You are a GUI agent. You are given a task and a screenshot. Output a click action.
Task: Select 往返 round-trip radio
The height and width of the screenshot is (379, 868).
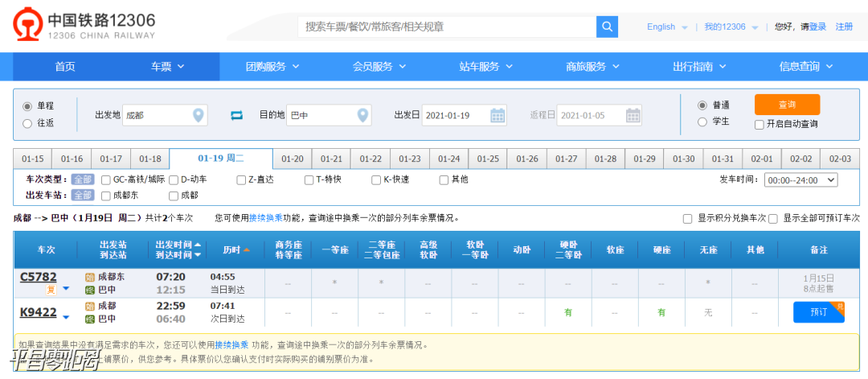tap(27, 124)
